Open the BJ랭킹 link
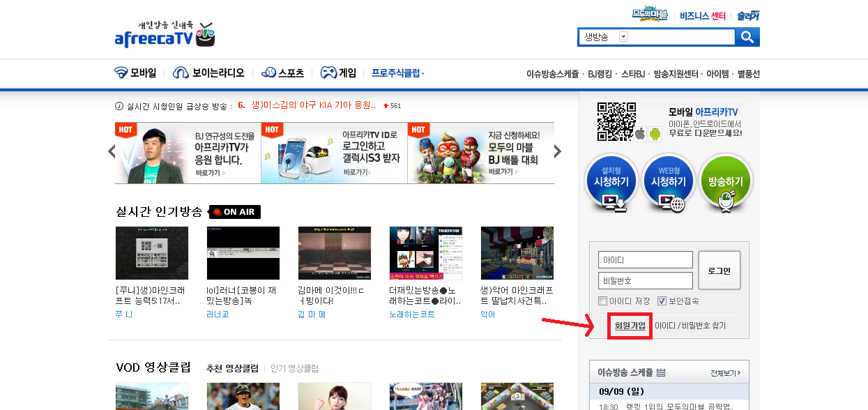Viewport: 868px width, 410px height. [x=600, y=73]
